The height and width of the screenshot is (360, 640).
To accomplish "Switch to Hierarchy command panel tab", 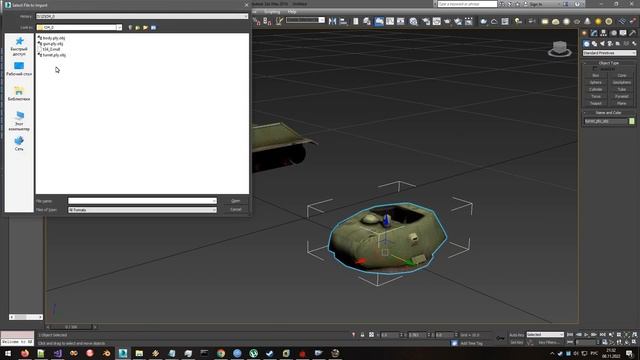I will pyautogui.click(x=604, y=33).
